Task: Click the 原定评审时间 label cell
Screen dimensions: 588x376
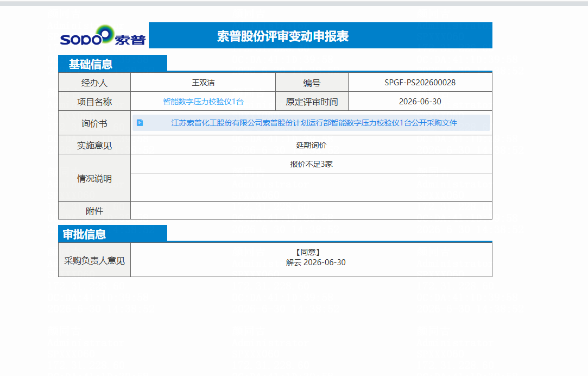Action: (x=312, y=102)
